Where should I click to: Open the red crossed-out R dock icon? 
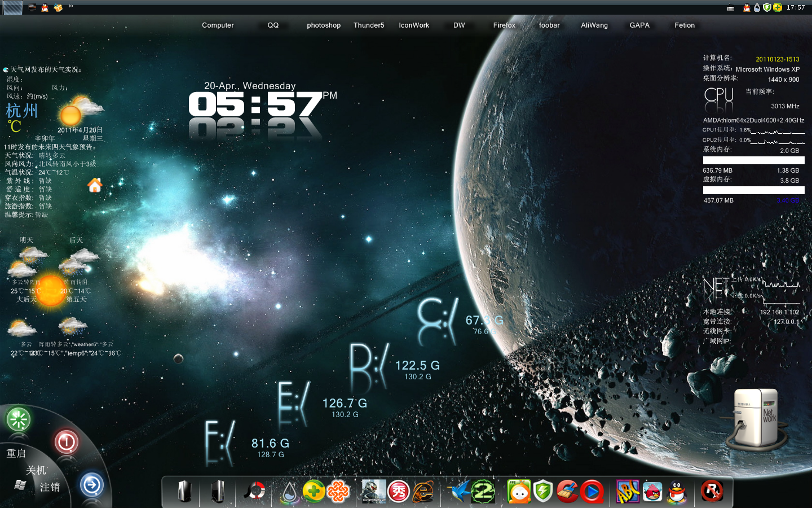click(712, 491)
